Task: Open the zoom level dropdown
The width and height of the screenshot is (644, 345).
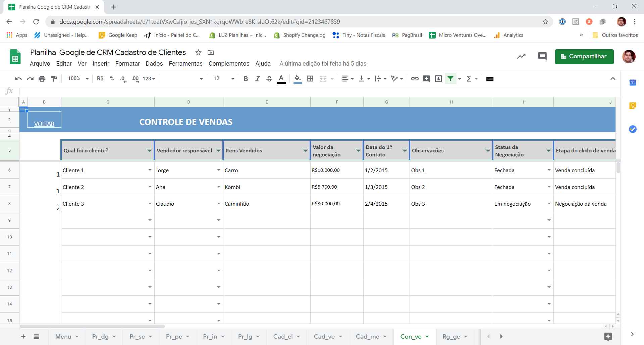Action: [x=78, y=79]
